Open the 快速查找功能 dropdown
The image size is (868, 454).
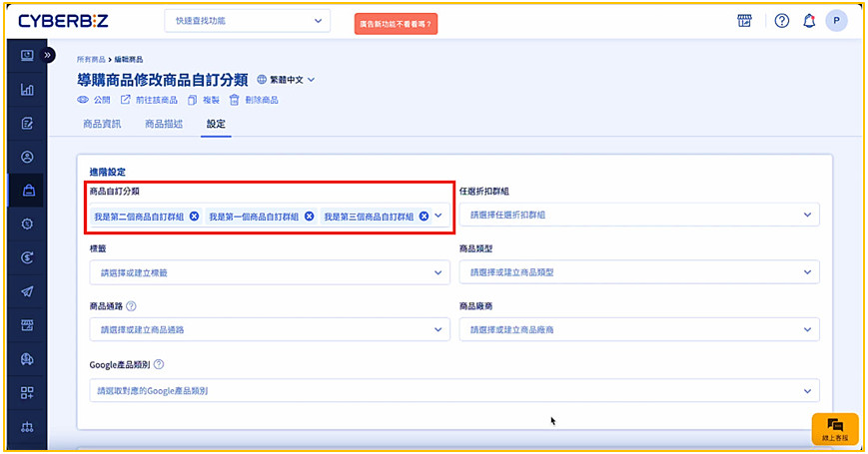[247, 21]
